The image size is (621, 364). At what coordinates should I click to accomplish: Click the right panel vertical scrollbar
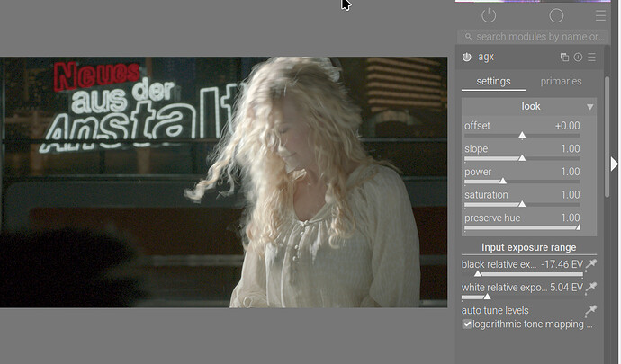[607, 137]
